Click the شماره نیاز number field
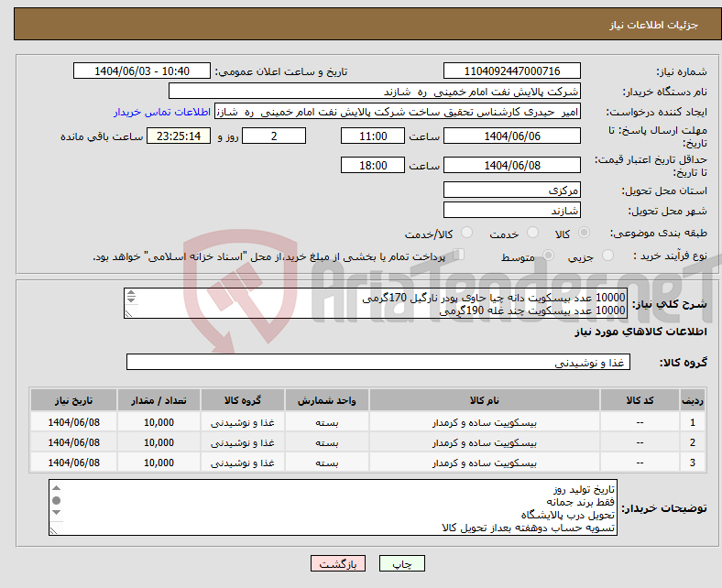 511,71
